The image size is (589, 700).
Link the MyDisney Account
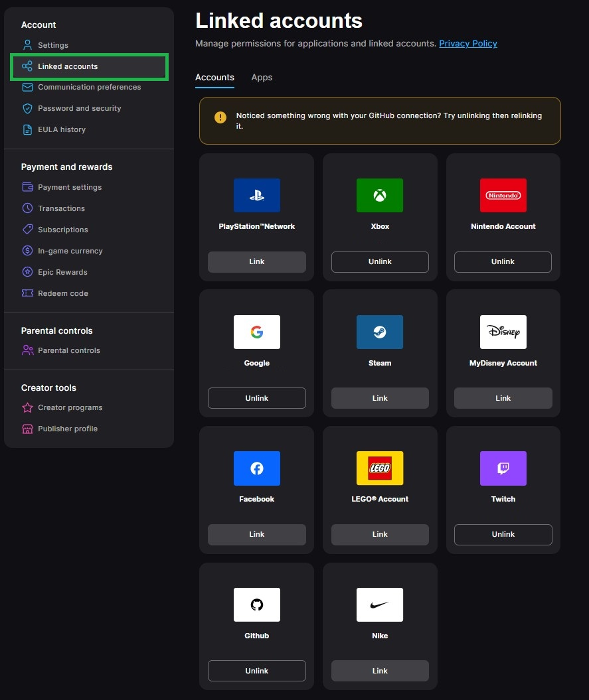(x=503, y=398)
